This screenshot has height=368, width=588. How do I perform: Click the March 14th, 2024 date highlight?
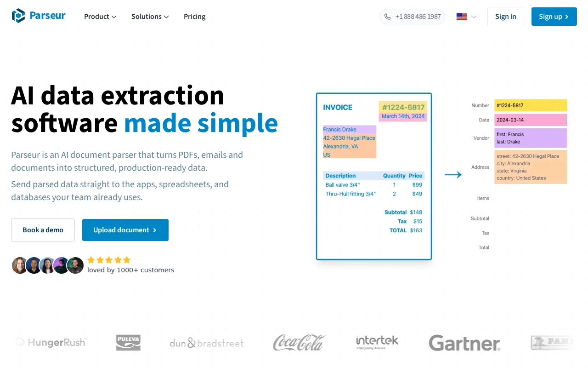coord(403,117)
